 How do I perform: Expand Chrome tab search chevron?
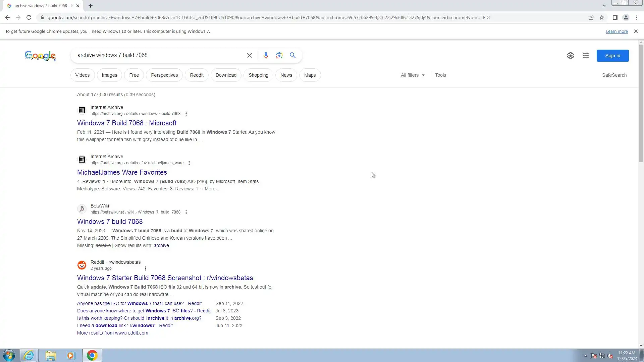tap(604, 5)
